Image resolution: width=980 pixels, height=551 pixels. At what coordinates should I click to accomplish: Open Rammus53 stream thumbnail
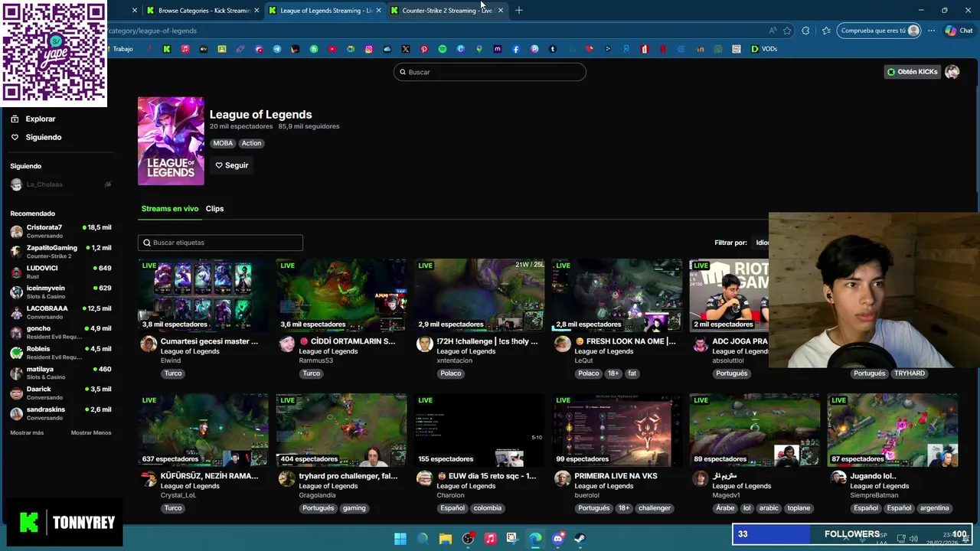(x=341, y=295)
